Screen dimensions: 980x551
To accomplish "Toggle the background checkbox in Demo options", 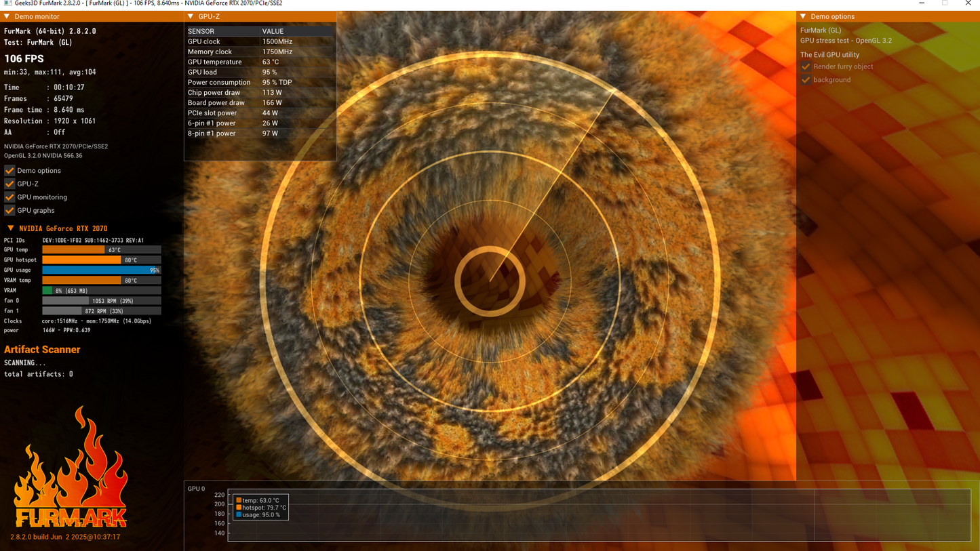I will coord(806,80).
